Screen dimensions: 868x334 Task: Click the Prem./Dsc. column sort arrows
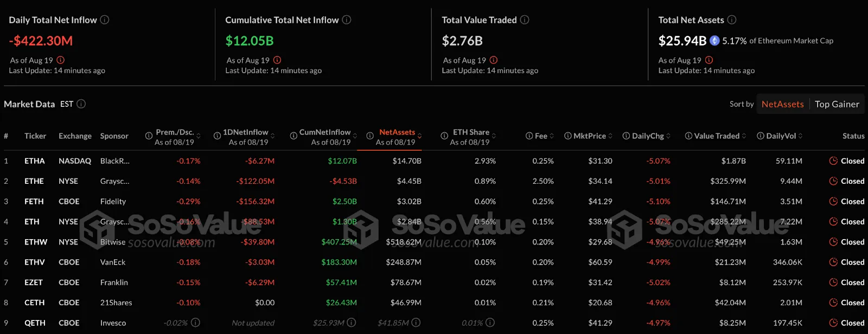point(199,136)
